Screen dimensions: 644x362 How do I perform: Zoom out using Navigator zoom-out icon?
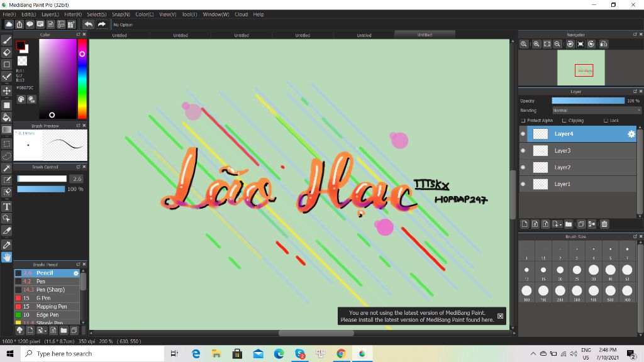click(557, 44)
